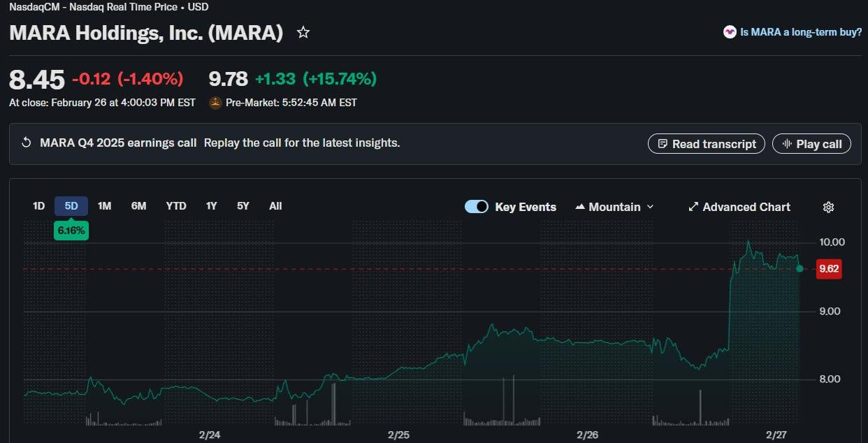
Task: Star MARA to add to watchlist
Action: point(303,32)
